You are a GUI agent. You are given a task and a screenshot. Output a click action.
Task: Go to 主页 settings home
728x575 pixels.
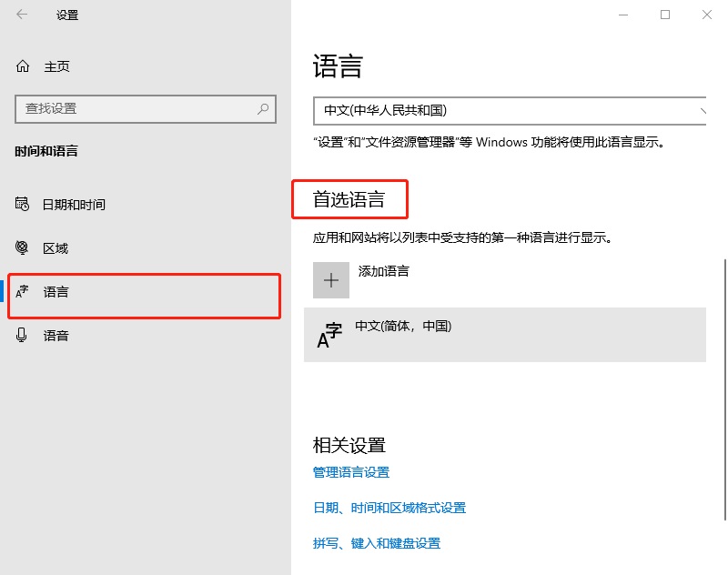click(56, 66)
